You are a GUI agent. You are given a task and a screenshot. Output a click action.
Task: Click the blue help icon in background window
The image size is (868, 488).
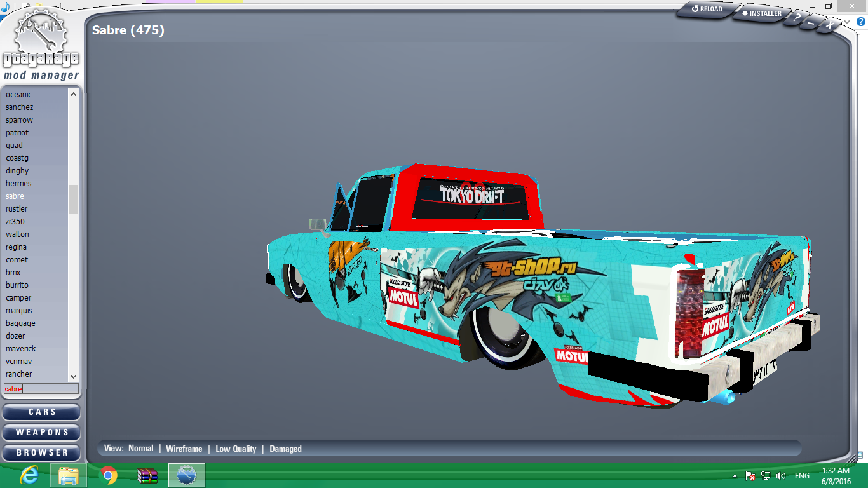point(861,22)
